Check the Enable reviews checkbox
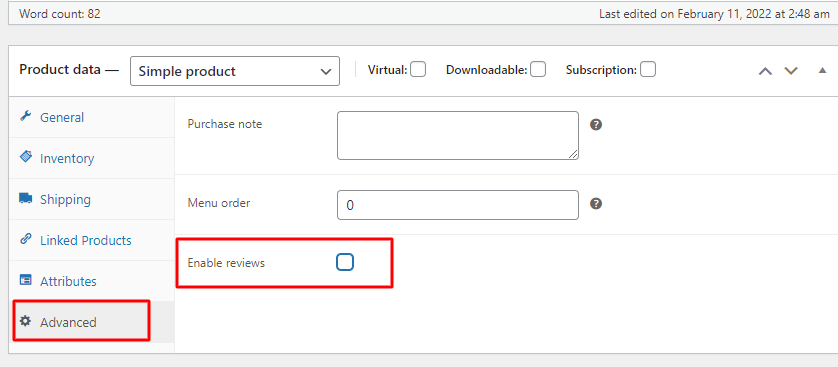 pos(345,262)
